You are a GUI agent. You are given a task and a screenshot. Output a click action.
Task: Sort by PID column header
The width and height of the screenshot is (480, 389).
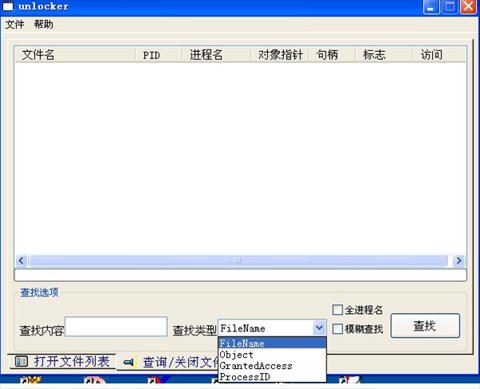click(159, 55)
